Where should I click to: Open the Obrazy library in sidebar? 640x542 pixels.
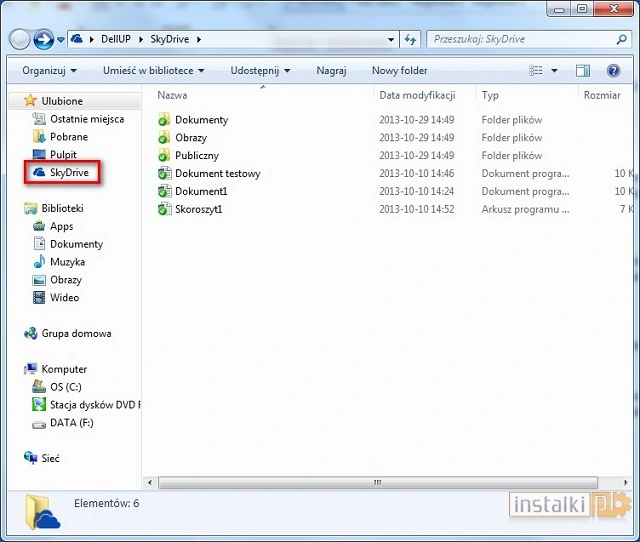click(x=66, y=280)
